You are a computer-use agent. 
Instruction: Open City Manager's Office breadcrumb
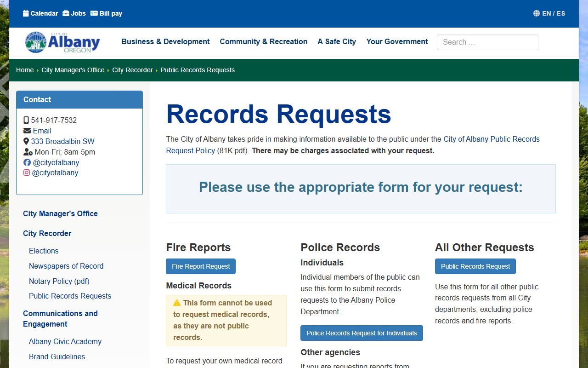click(x=73, y=70)
